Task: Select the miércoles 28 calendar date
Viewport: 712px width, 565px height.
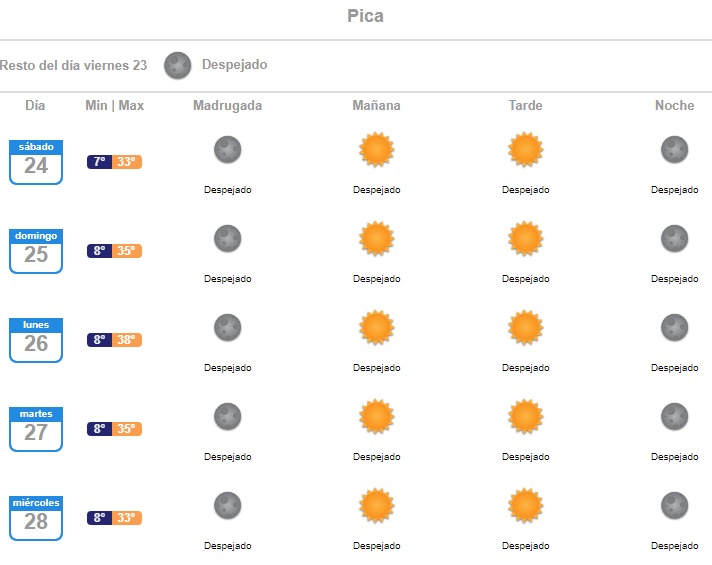Action: pyautogui.click(x=36, y=517)
